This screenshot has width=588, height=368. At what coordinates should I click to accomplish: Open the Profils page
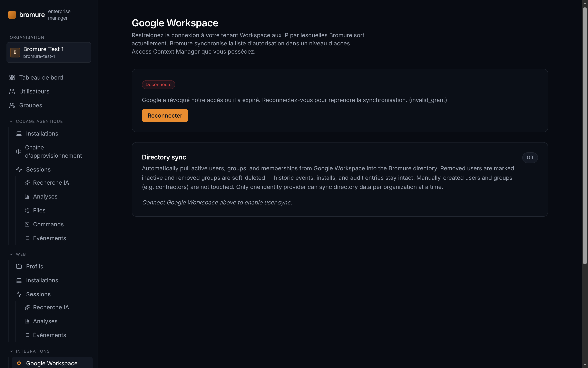click(35, 266)
